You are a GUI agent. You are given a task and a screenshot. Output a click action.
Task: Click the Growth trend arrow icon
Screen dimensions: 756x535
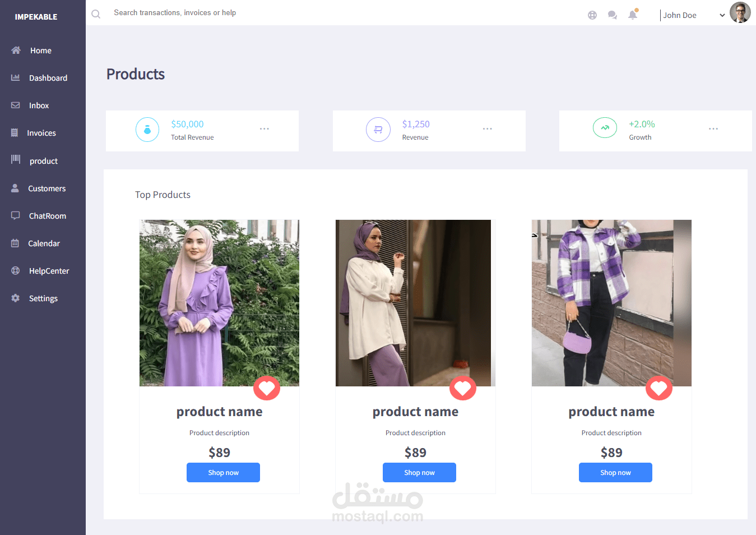tap(605, 128)
